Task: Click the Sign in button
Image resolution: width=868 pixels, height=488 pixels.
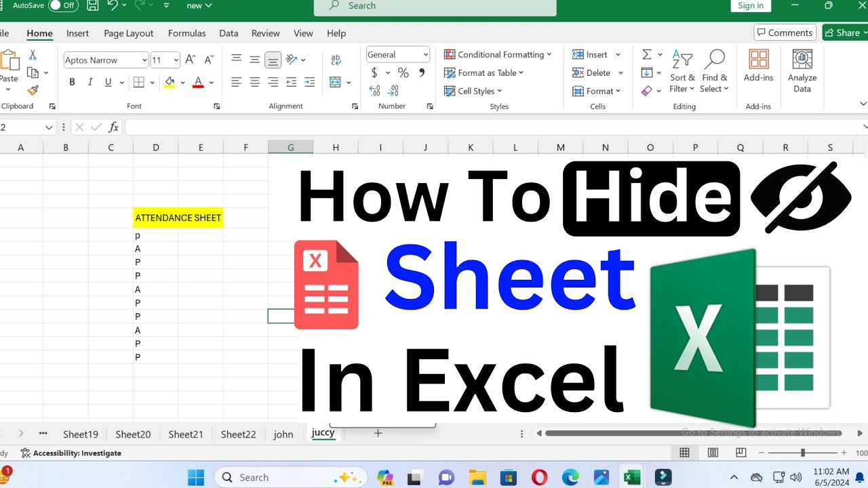Action: pos(751,5)
